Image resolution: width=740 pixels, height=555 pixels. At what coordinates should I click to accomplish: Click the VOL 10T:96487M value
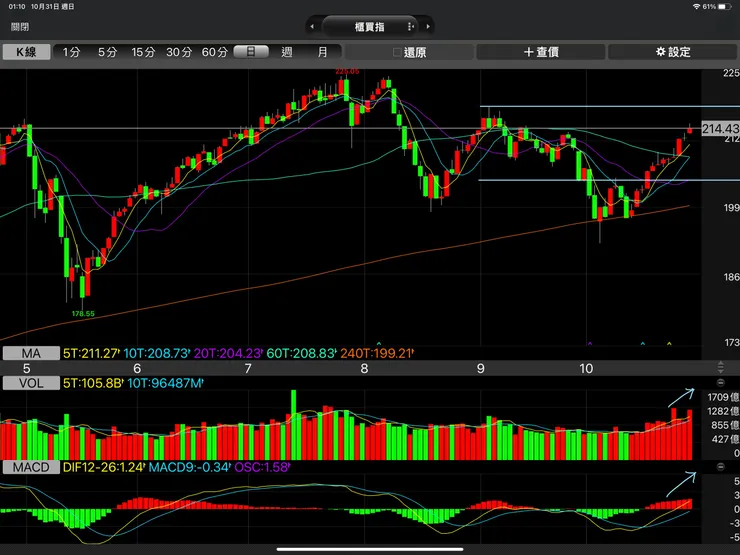pos(166,383)
